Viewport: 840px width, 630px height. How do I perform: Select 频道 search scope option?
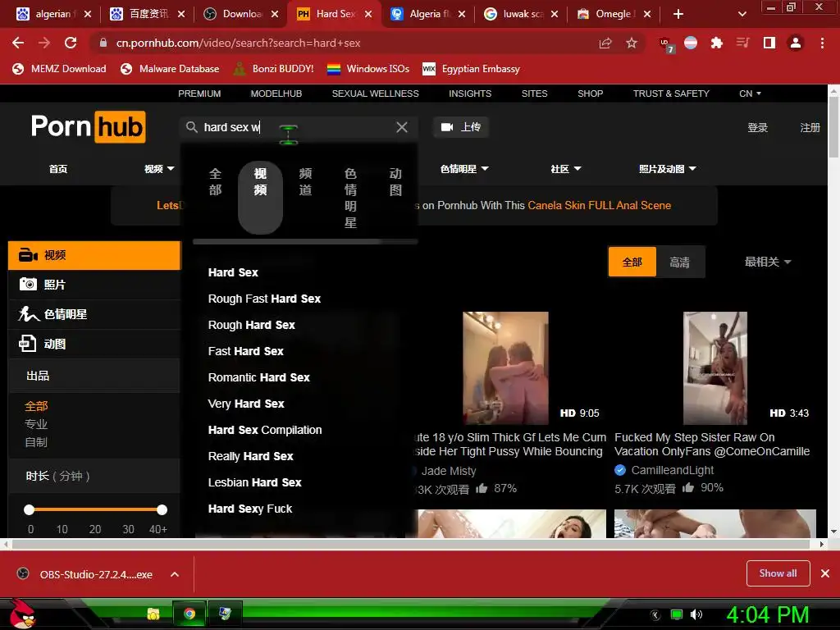[305, 181]
